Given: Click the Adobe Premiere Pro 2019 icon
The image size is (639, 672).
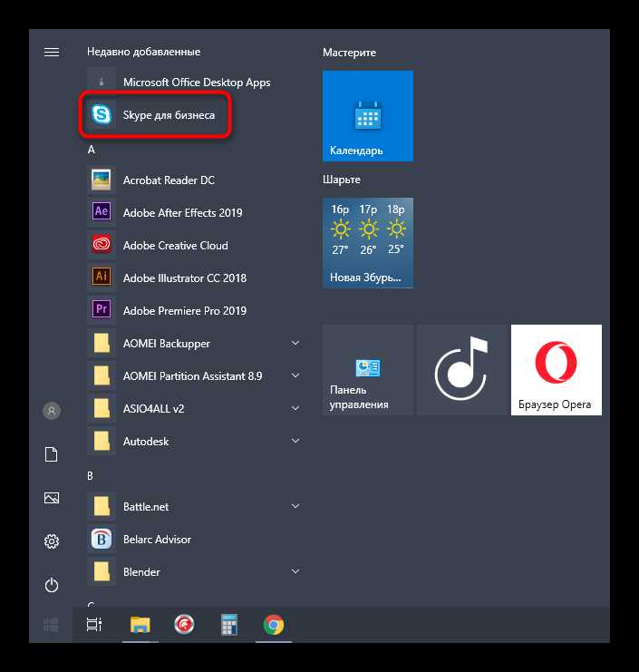Looking at the screenshot, I should pyautogui.click(x=102, y=310).
